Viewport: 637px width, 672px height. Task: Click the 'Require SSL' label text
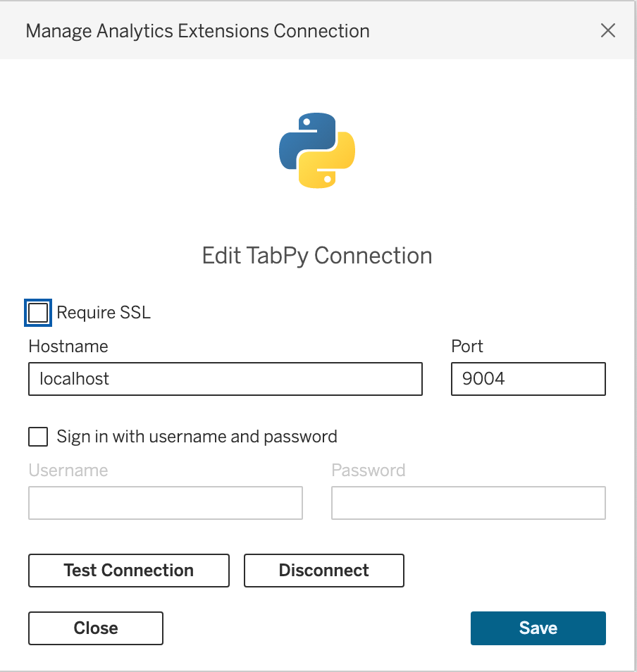pyautogui.click(x=104, y=312)
